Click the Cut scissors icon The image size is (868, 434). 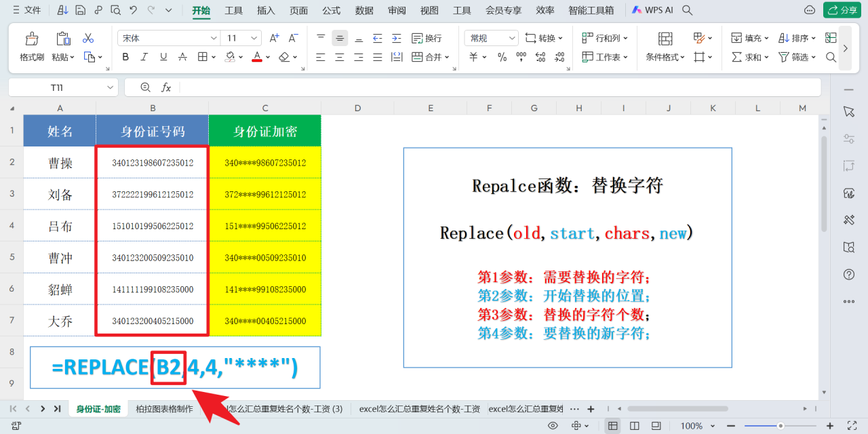88,38
